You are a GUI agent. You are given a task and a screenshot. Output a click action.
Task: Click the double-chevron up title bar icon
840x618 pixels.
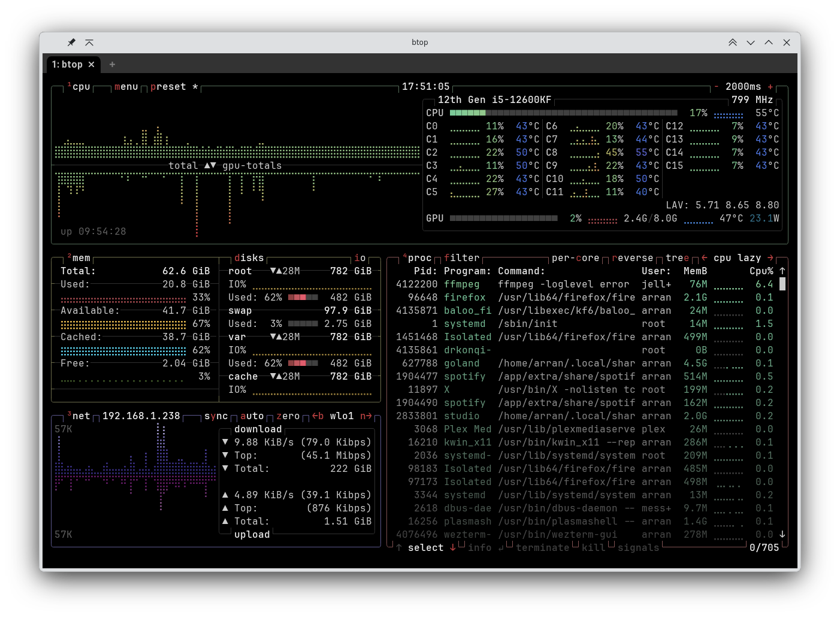[733, 43]
